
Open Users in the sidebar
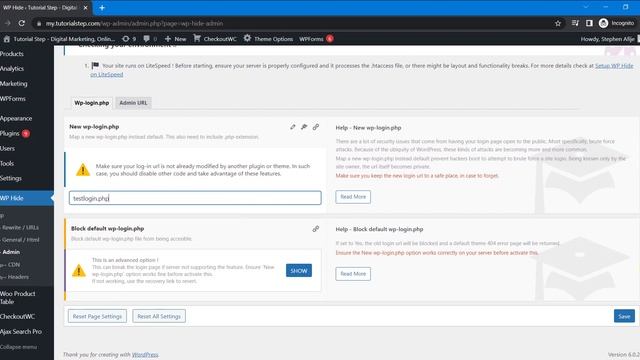point(7,148)
